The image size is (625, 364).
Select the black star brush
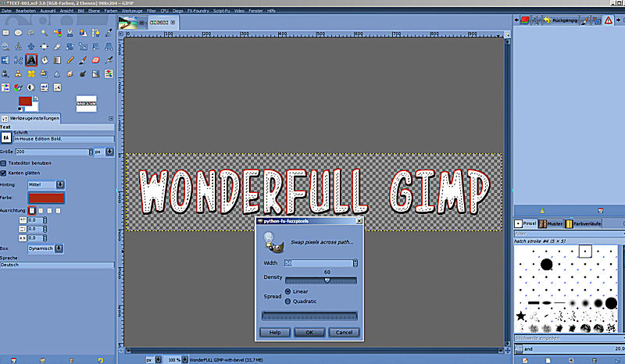click(520, 316)
